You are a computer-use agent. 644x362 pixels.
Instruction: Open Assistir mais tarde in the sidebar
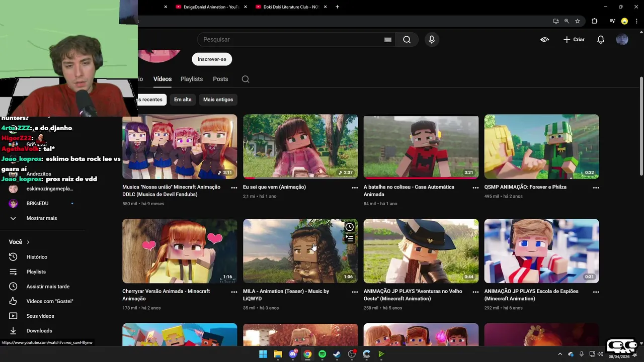(x=48, y=287)
